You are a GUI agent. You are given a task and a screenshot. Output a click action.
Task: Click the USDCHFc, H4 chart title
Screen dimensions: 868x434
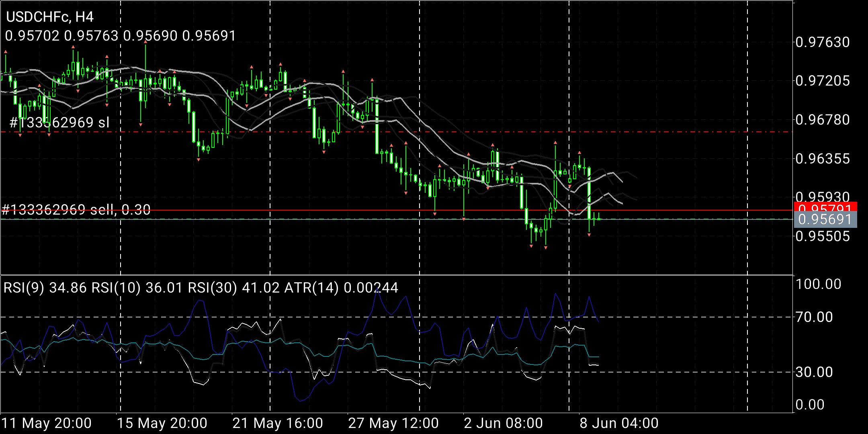point(50,17)
